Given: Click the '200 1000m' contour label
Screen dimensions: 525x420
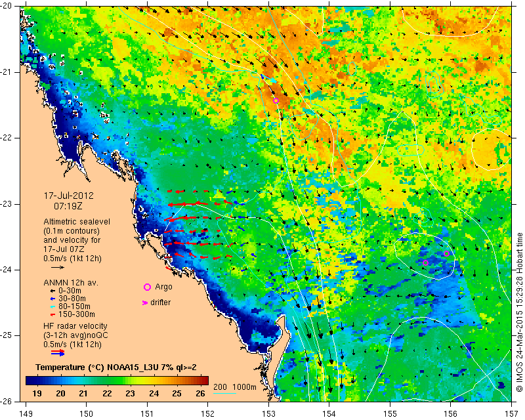Looking at the screenshot, I should click(235, 387).
